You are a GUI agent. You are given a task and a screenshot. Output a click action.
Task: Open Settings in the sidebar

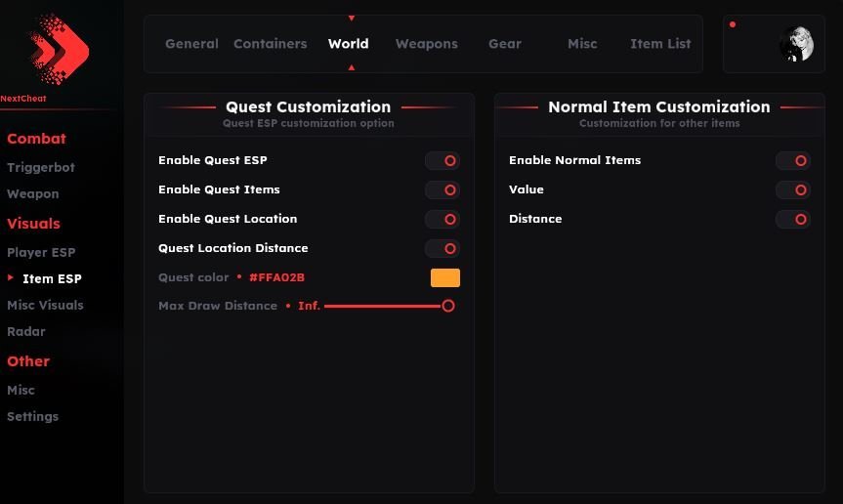pyautogui.click(x=32, y=416)
